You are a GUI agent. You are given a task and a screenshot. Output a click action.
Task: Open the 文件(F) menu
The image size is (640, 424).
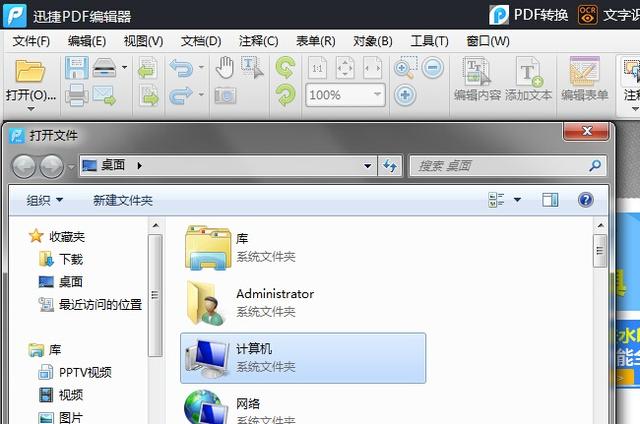coord(31,41)
